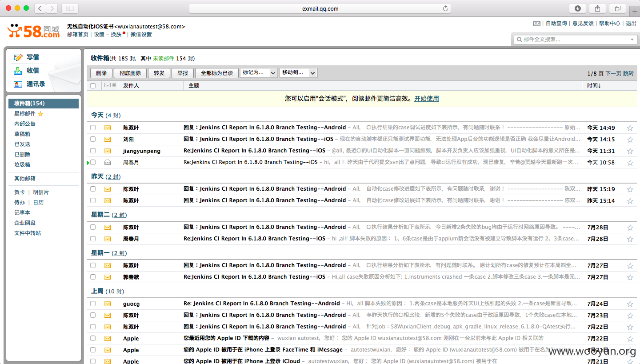Check the box for guocg email
Viewport: 640px width, 364px height.
click(93, 304)
